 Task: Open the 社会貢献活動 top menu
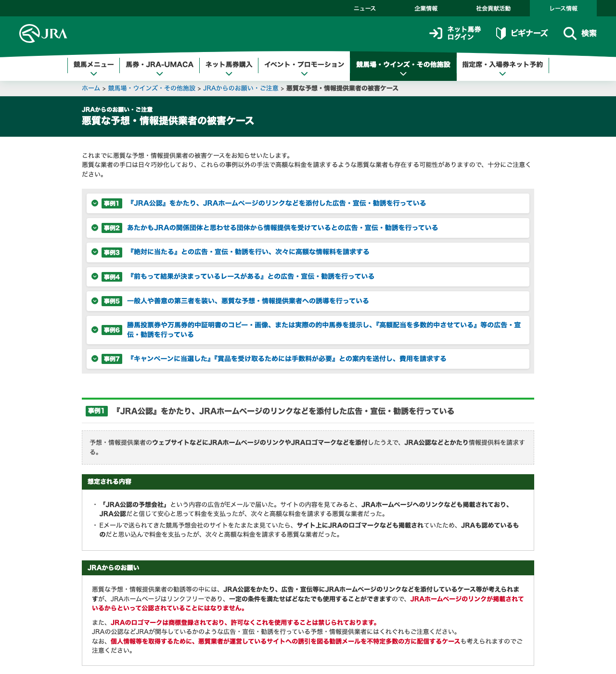[493, 8]
